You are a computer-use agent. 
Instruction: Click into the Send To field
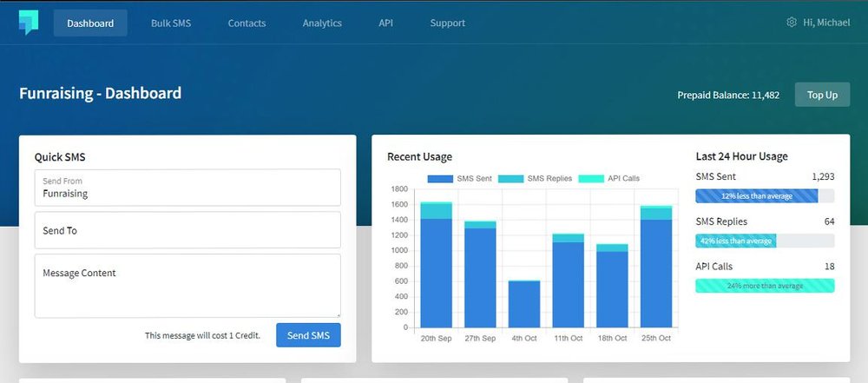[x=187, y=230]
